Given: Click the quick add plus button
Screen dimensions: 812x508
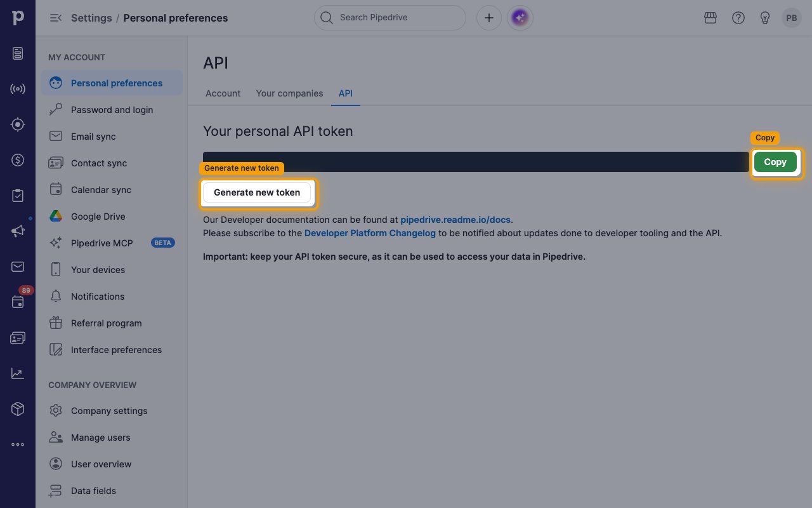Looking at the screenshot, I should tap(488, 18).
